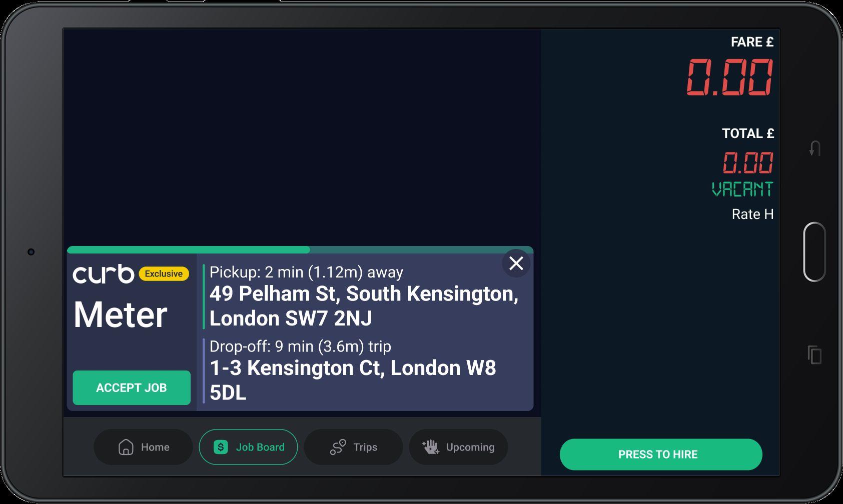Tap the hand icon beside Upcoming
Screen dimensions: 843x504
(x=430, y=447)
